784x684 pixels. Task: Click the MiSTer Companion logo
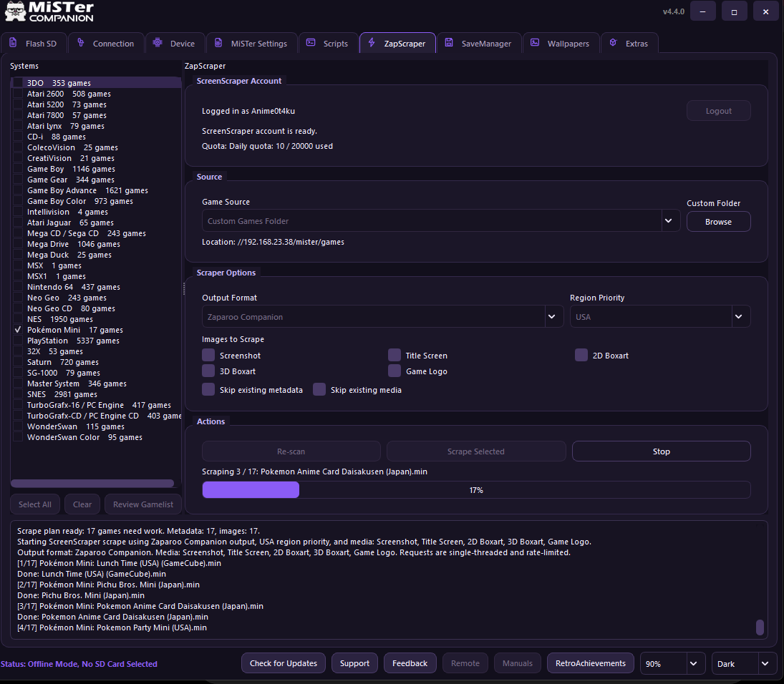[49, 11]
